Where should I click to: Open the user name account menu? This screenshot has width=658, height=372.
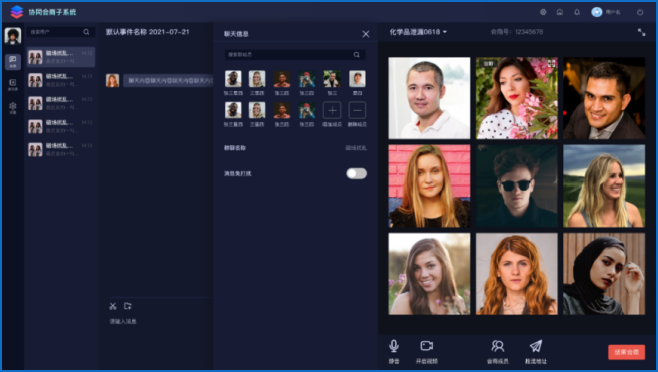click(x=606, y=12)
